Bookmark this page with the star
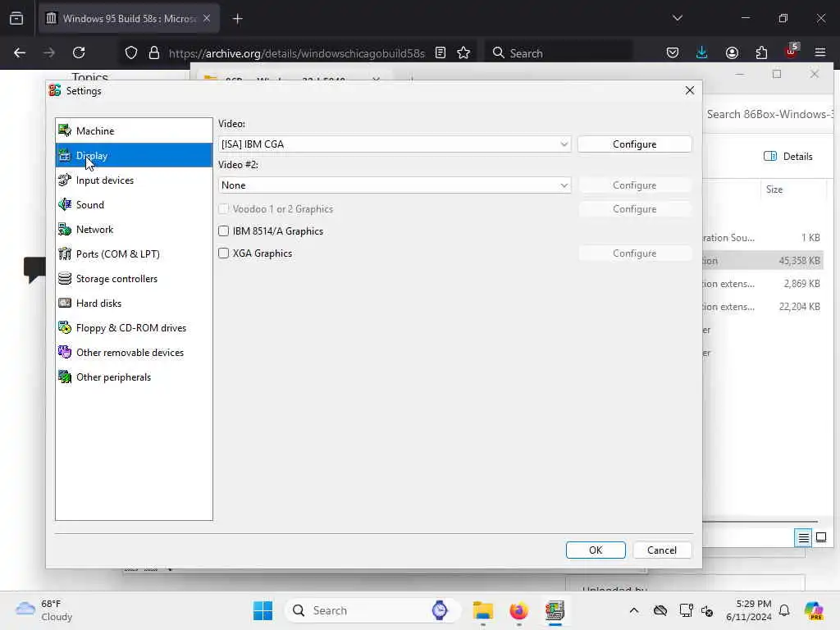The height and width of the screenshot is (630, 840). 463,52
